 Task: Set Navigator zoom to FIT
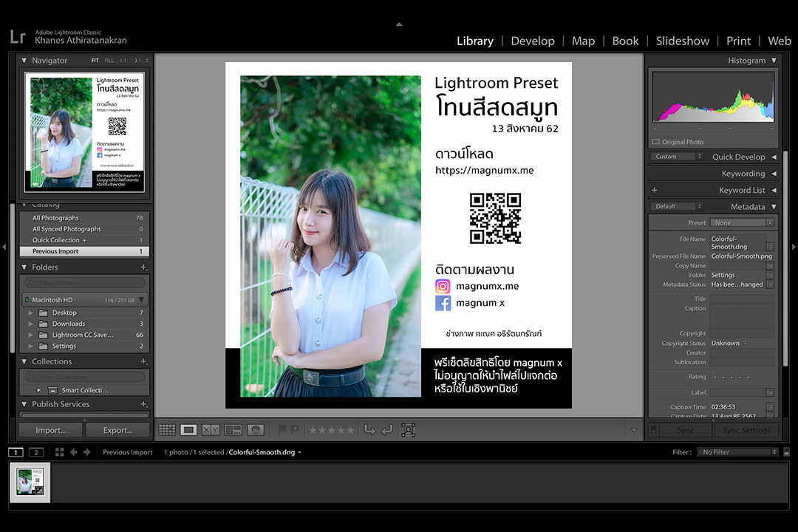coord(95,61)
